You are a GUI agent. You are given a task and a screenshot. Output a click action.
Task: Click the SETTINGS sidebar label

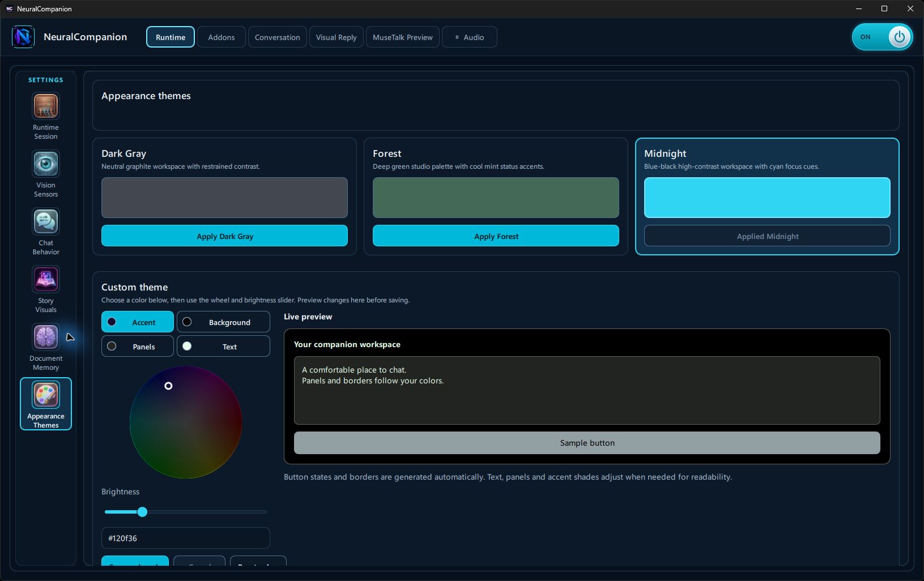pyautogui.click(x=46, y=80)
